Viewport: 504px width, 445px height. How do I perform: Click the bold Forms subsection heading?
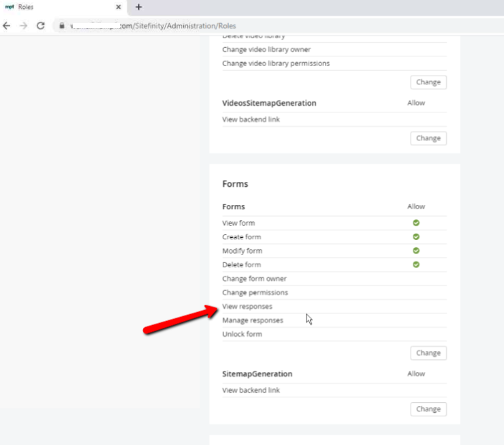tap(234, 206)
